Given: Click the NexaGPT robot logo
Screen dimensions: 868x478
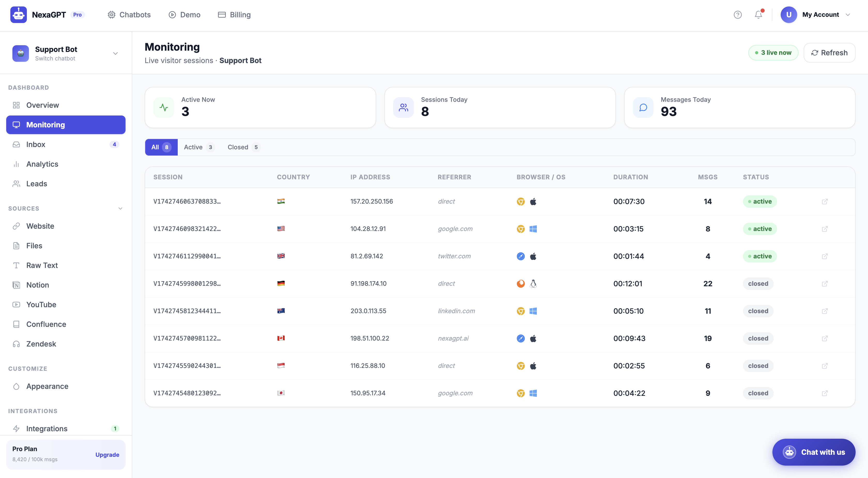Looking at the screenshot, I should pos(19,15).
